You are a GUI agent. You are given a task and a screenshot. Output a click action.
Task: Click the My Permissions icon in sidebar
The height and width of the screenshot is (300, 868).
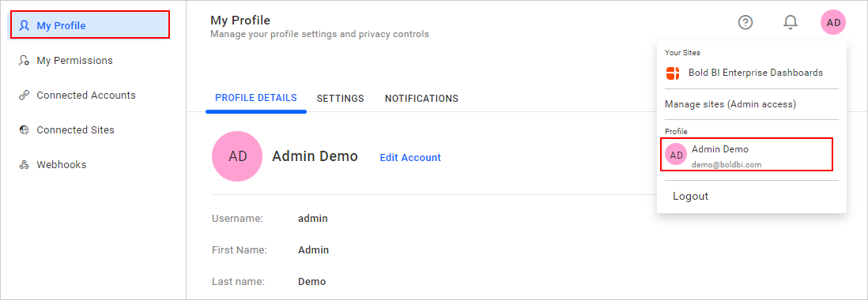click(x=24, y=60)
